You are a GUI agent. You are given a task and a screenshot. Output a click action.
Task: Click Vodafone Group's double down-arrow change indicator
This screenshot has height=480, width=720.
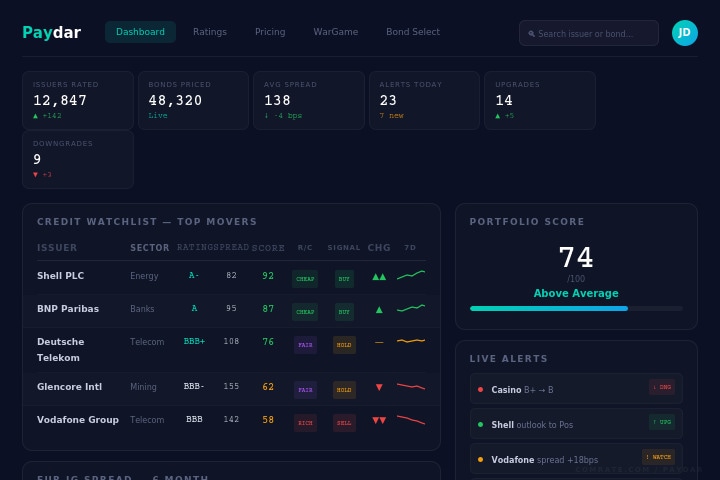click(379, 420)
